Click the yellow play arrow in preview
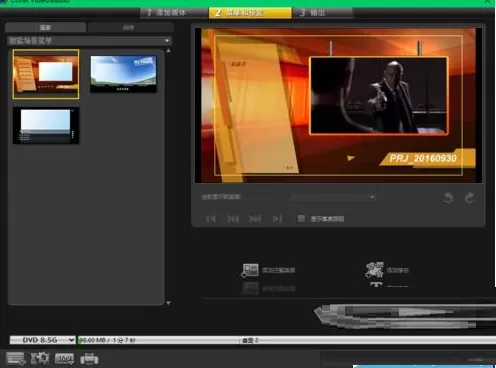The image size is (496, 368). (351, 158)
